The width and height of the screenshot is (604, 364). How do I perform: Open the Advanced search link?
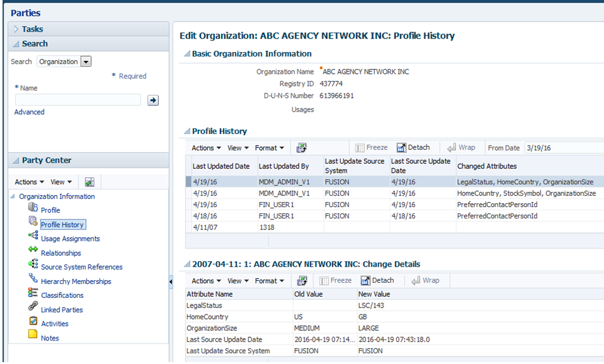coord(29,112)
